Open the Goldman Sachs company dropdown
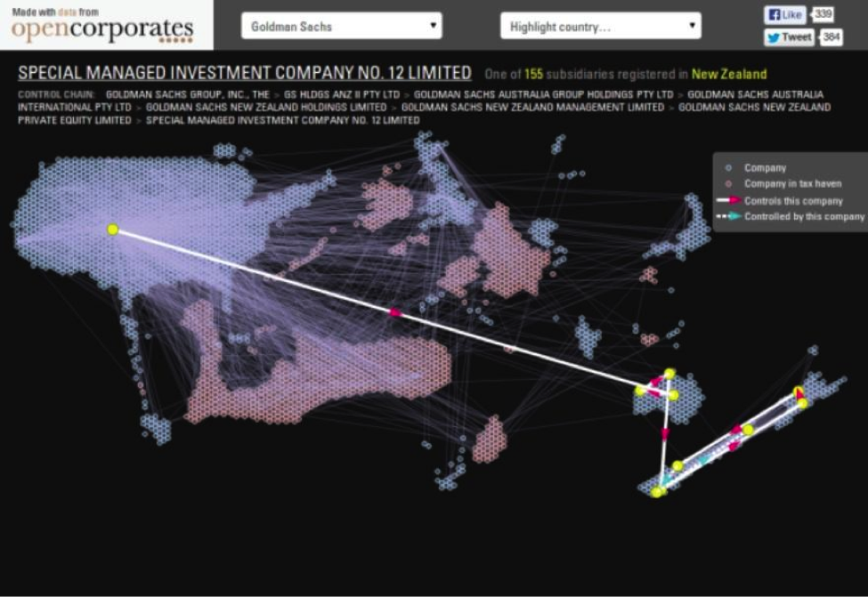Image resolution: width=868 pixels, height=597 pixels. tap(341, 27)
